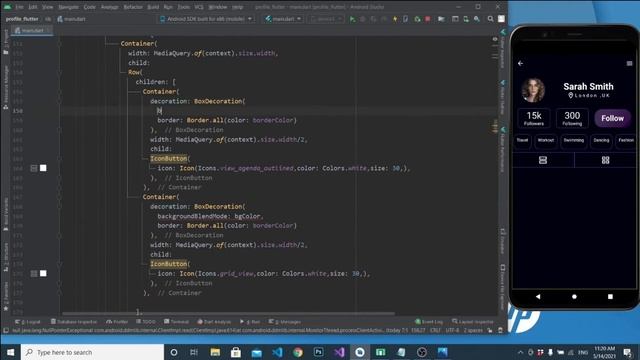
Task: Tap the Follow button in emulator
Action: pos(612,118)
